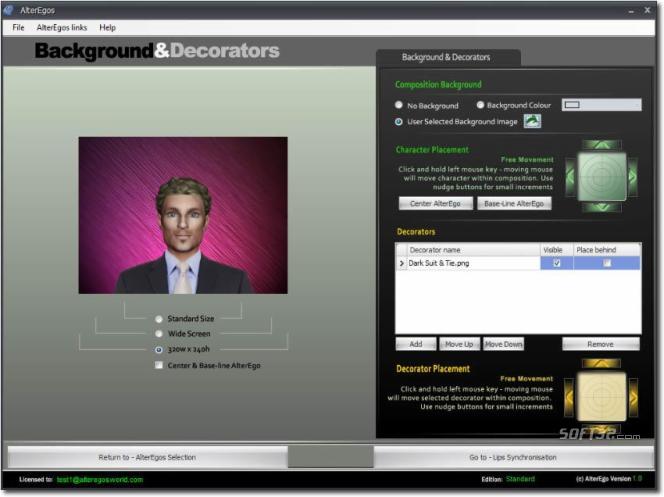Image resolution: width=664 pixels, height=497 pixels.
Task: Return to AlterEgos Selection
Action: (147, 457)
